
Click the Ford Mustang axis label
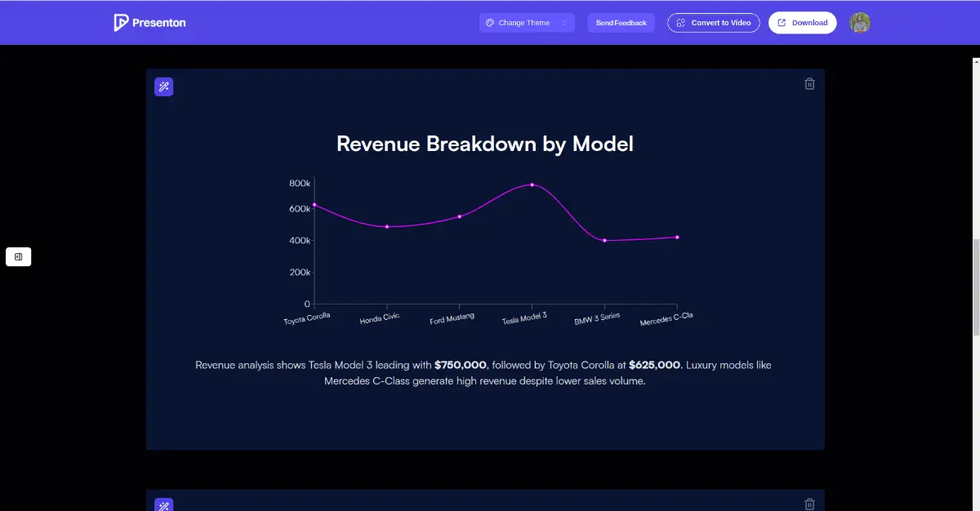(452, 318)
